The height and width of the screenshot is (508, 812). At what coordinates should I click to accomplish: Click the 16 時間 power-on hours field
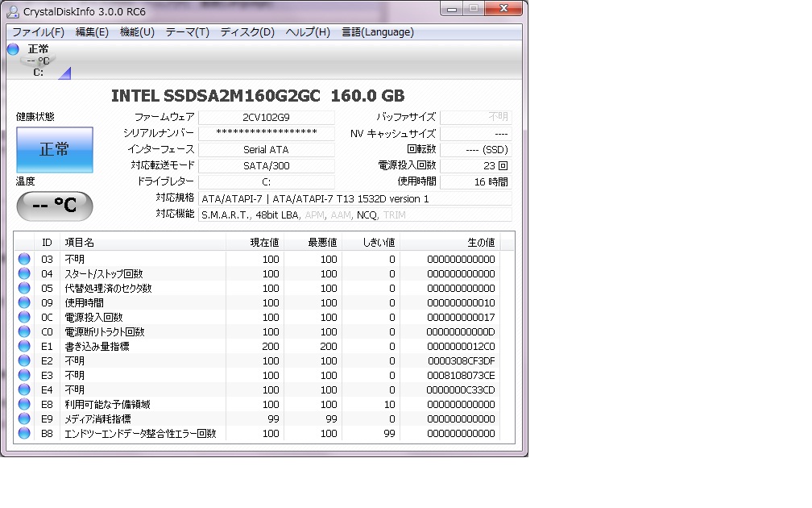475,182
